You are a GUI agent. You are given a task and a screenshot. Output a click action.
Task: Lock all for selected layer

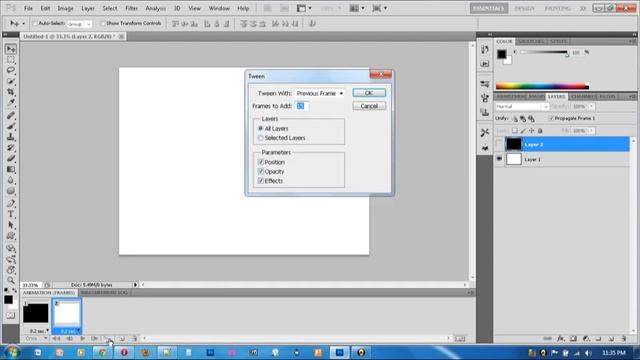(540, 131)
